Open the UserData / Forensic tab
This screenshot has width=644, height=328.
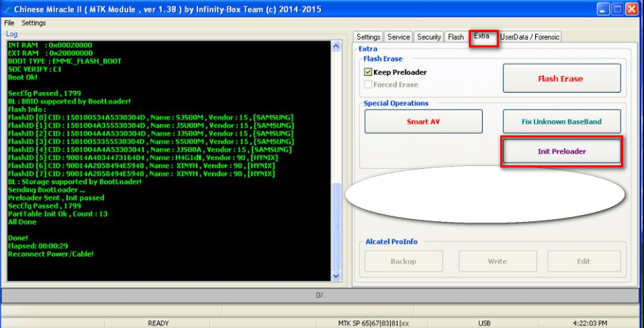530,37
